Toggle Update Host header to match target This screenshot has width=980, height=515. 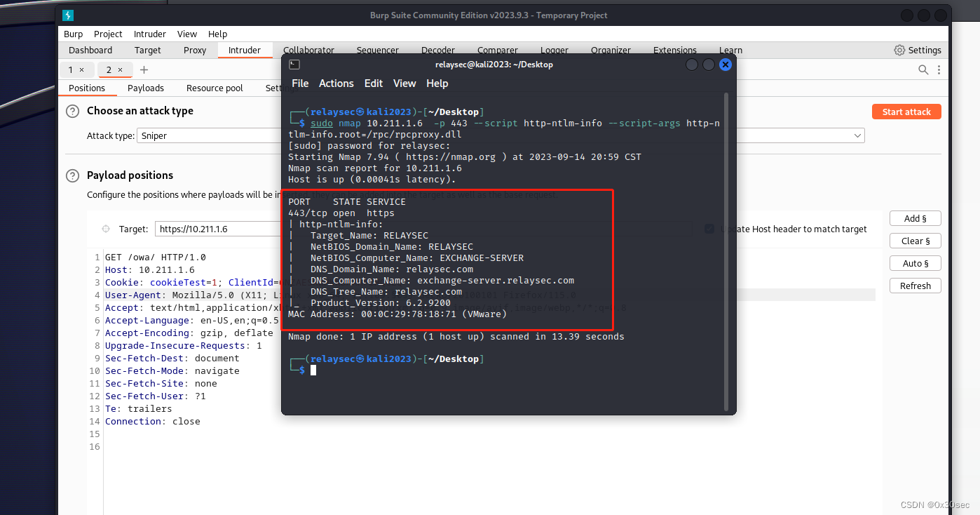709,229
